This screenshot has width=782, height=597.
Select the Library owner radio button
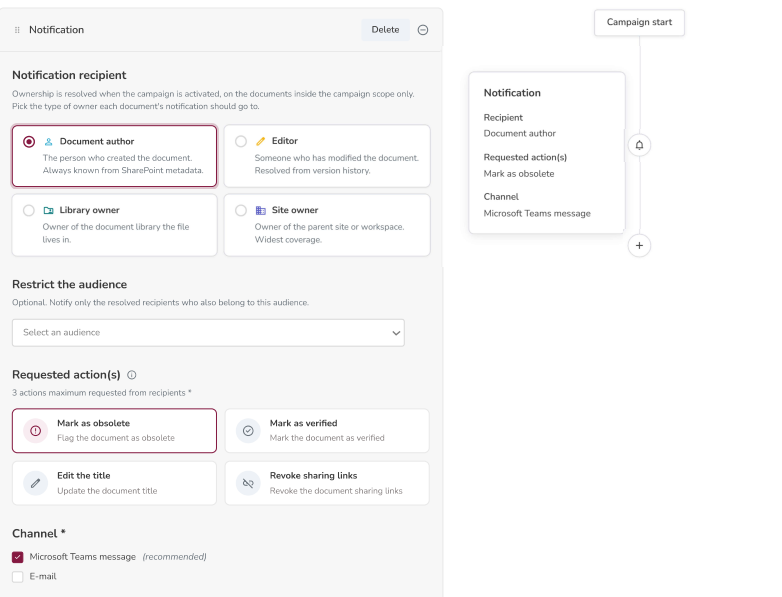coord(29,210)
